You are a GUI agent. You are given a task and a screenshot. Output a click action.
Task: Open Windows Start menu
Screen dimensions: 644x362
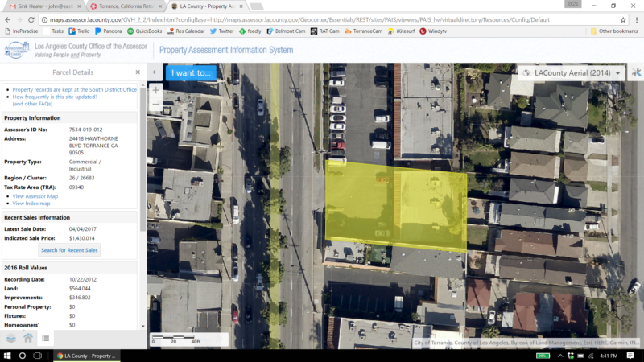click(7, 356)
